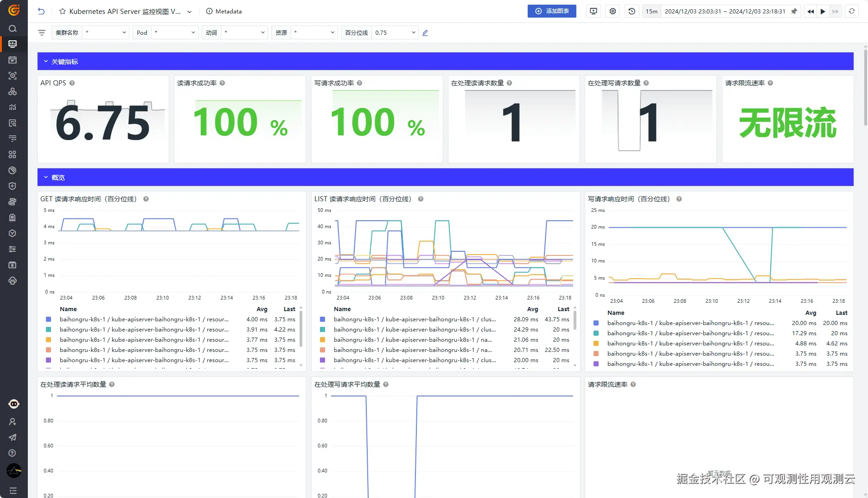
Task: Click the time range text field
Action: pos(725,11)
